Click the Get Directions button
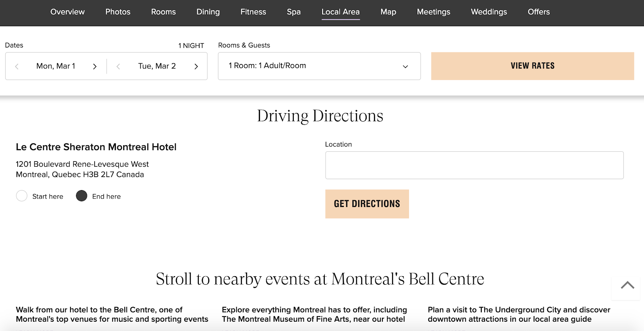This screenshot has width=644, height=331. pyautogui.click(x=367, y=204)
